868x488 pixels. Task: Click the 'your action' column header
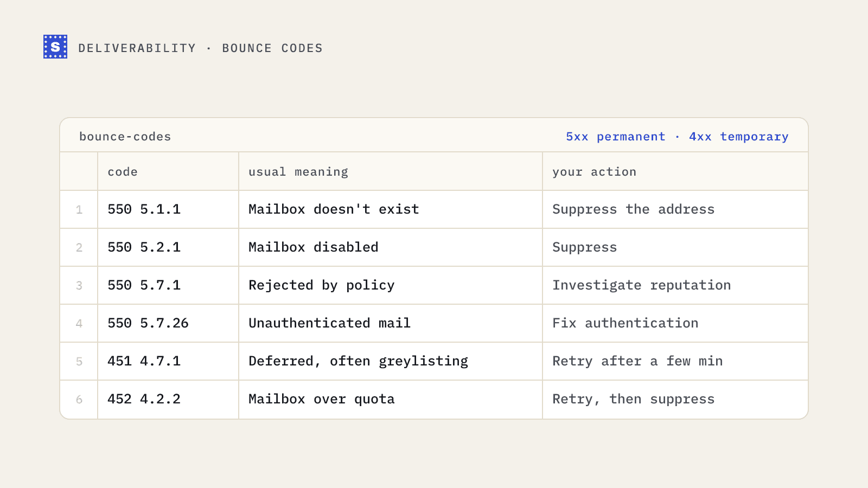pyautogui.click(x=675, y=171)
